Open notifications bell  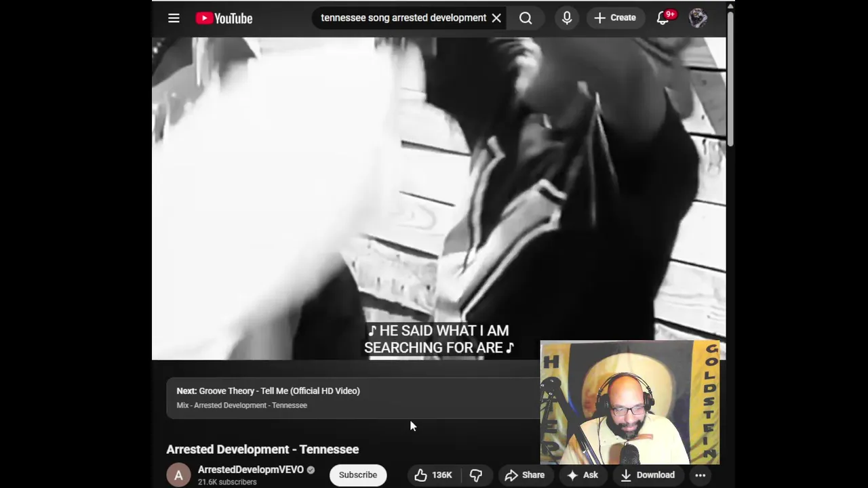tap(663, 18)
